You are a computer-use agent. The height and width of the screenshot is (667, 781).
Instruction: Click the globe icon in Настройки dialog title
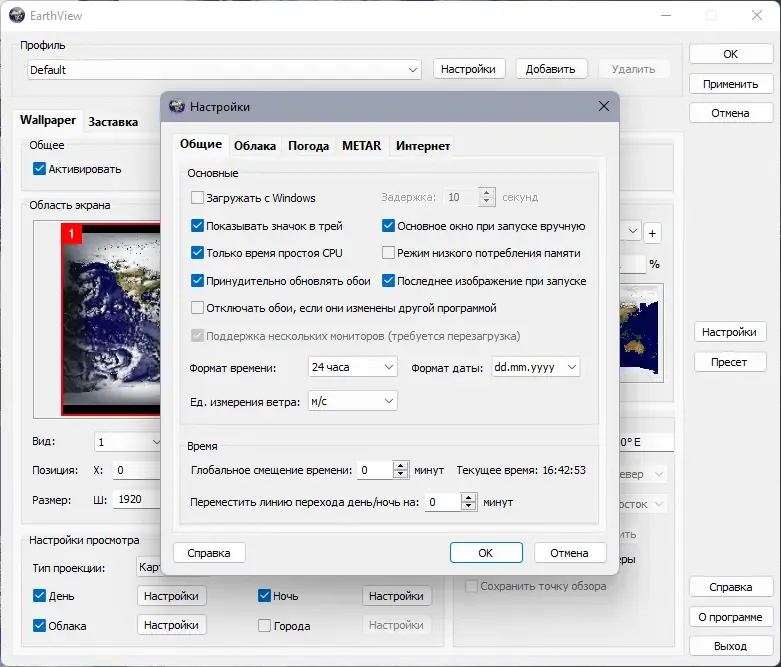click(177, 106)
